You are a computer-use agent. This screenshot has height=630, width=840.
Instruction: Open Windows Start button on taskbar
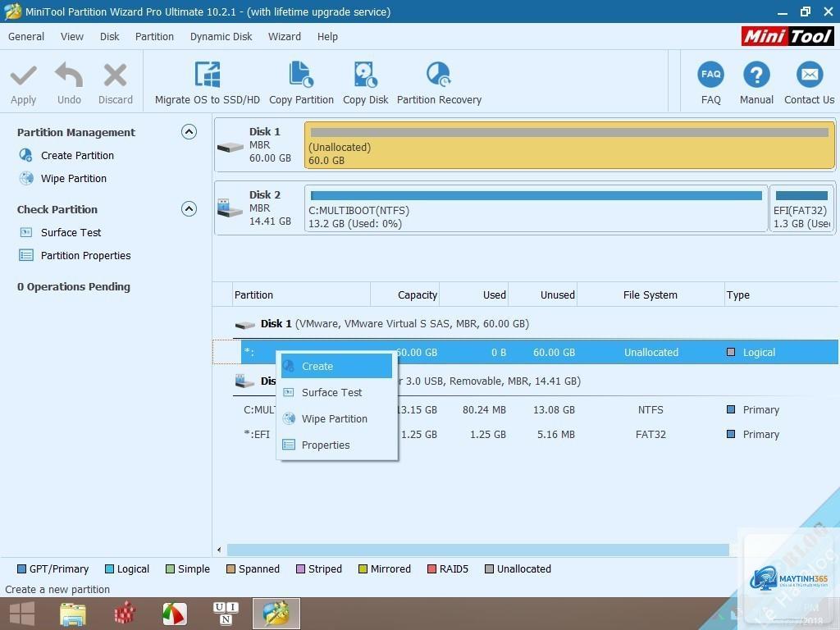point(22,614)
